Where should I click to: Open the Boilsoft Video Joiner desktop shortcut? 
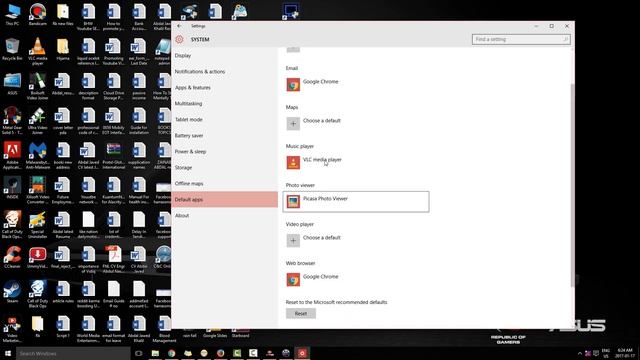(38, 86)
